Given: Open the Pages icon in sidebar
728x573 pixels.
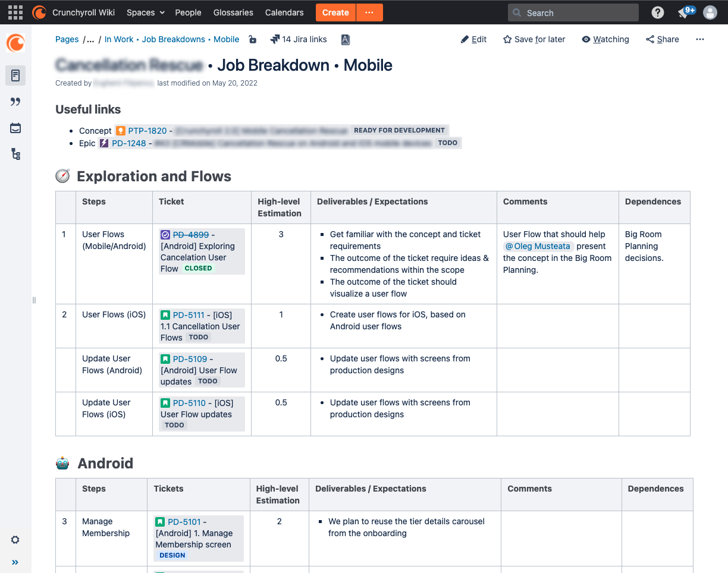Looking at the screenshot, I should point(15,75).
